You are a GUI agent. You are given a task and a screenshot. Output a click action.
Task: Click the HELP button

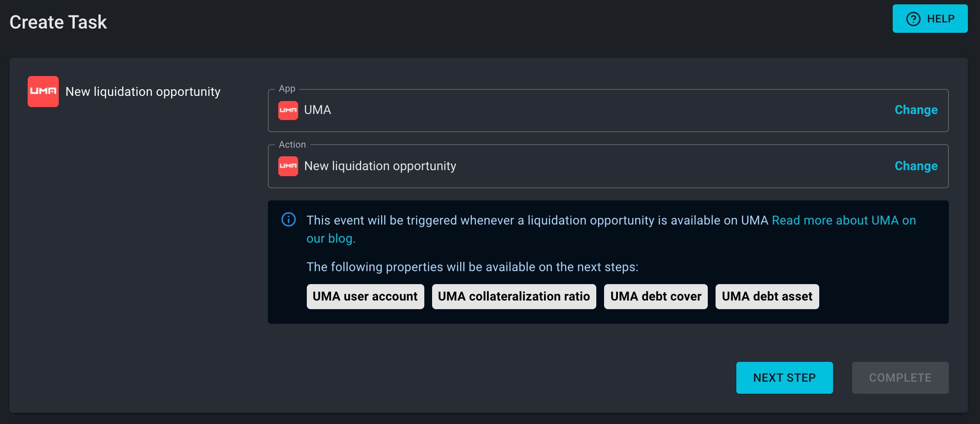[930, 19]
